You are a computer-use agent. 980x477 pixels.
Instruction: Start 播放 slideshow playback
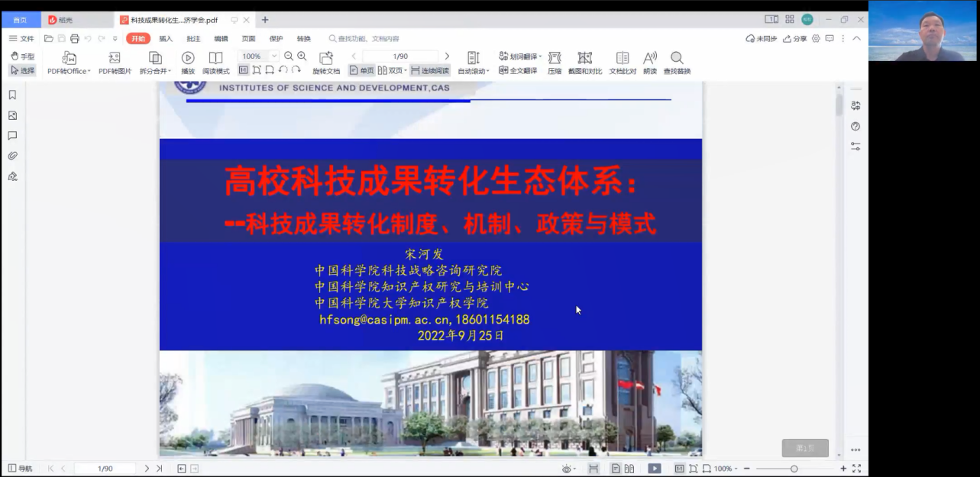(x=187, y=61)
